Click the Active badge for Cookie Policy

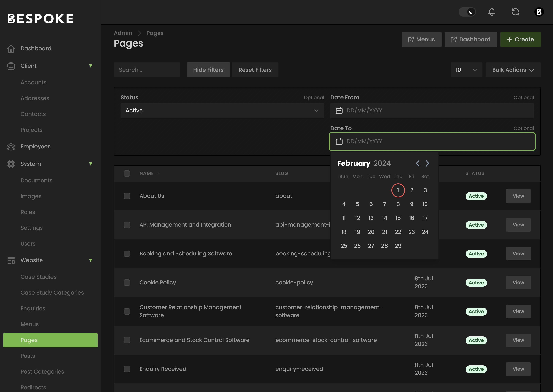pos(476,283)
